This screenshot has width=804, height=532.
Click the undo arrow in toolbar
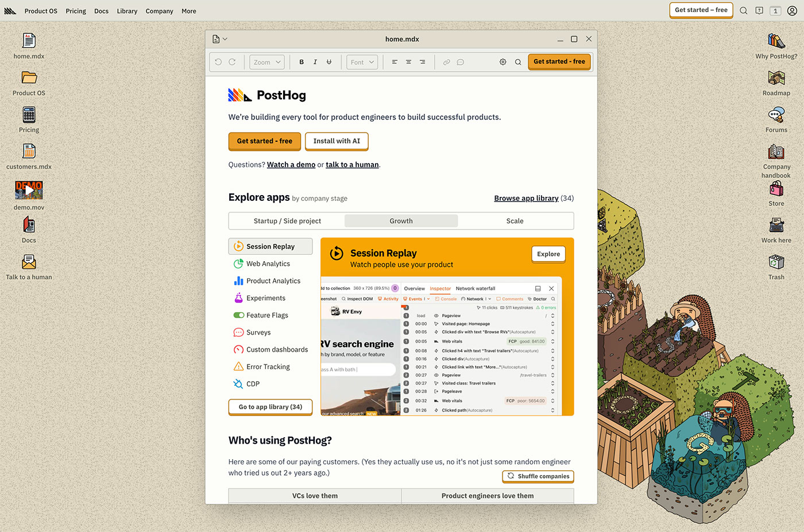(218, 62)
